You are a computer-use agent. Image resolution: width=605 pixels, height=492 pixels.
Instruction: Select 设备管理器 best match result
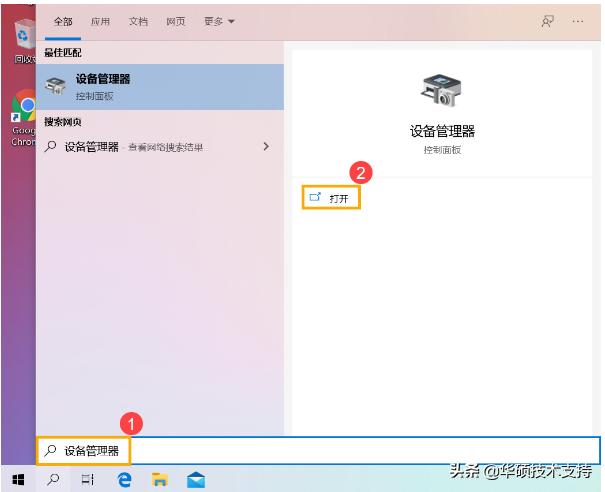point(160,86)
